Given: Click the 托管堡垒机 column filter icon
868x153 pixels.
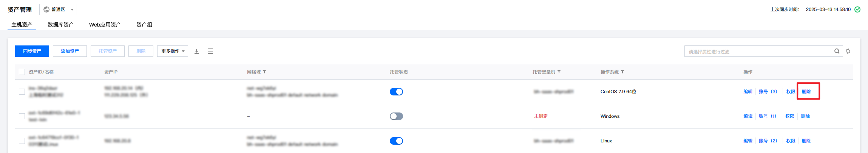Looking at the screenshot, I should (559, 72).
